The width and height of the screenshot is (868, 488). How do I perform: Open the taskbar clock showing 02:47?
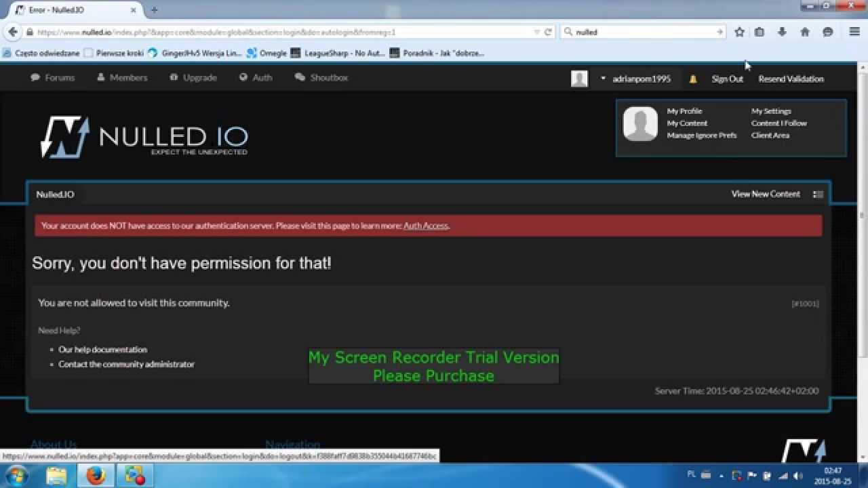tap(833, 476)
